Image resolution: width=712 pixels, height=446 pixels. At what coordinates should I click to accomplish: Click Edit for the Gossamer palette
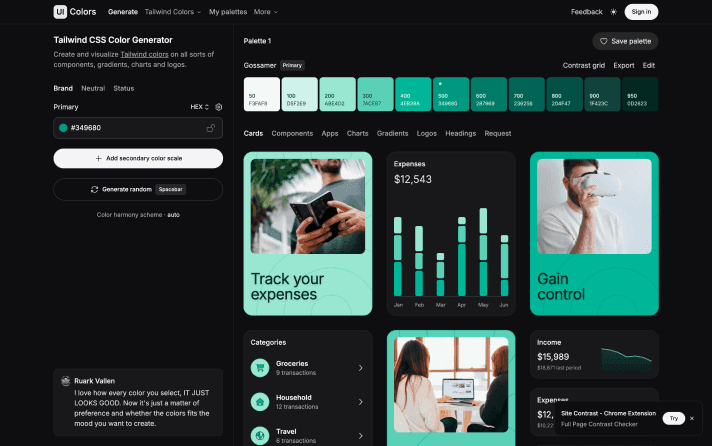pos(648,65)
